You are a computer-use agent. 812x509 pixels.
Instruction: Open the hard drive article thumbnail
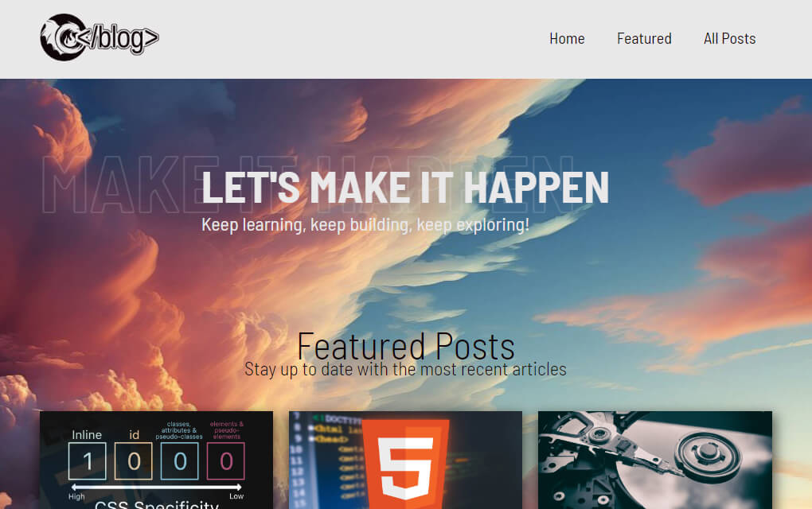[654, 460]
